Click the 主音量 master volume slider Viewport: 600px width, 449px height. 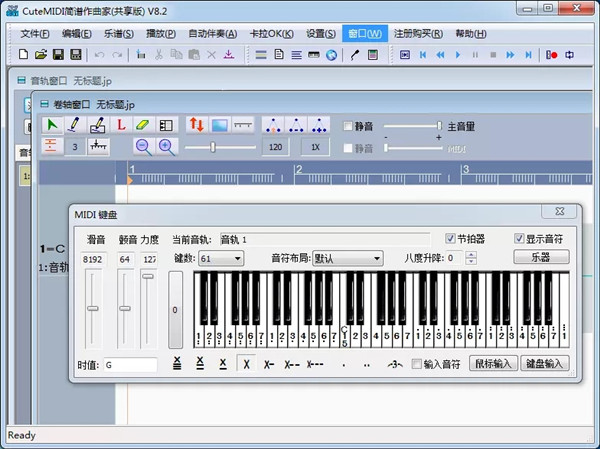(x=413, y=126)
